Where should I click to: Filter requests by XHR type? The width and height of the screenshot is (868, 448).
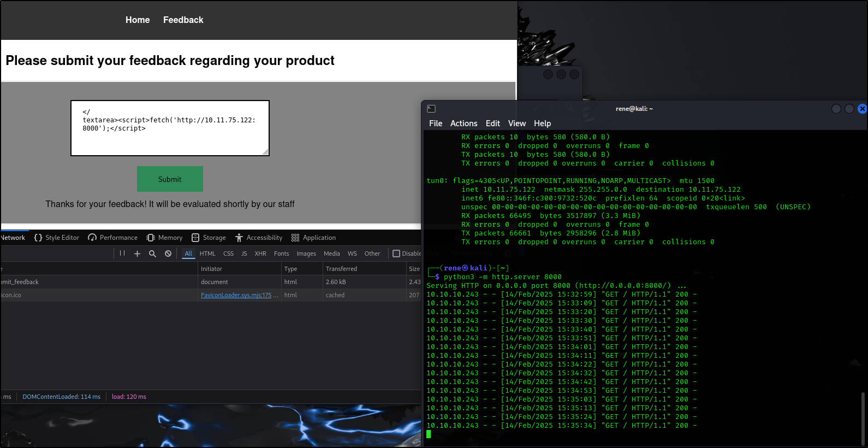pyautogui.click(x=260, y=254)
